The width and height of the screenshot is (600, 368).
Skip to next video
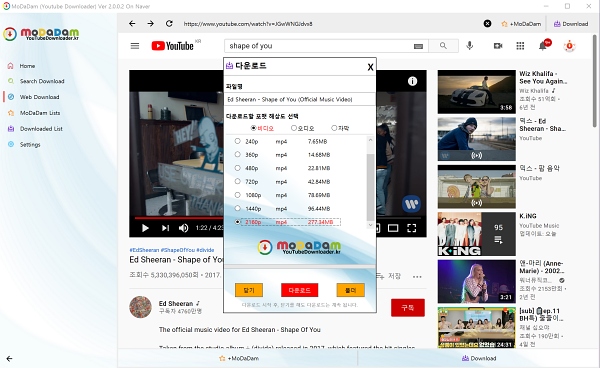coord(165,228)
